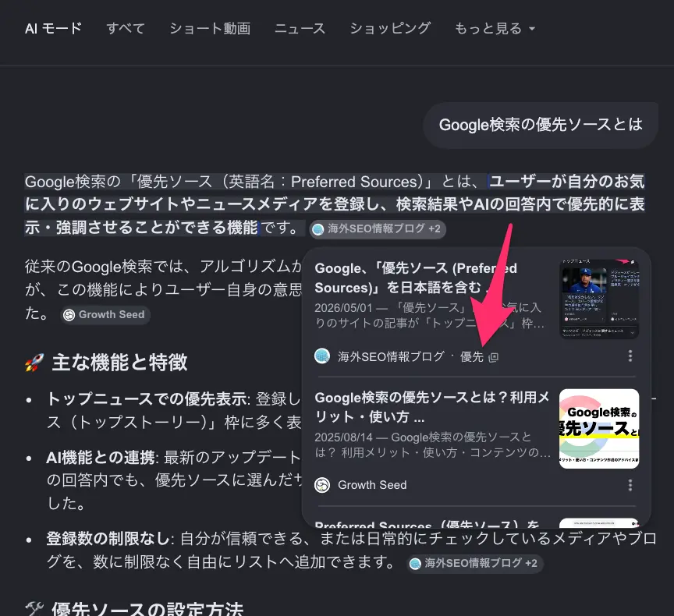Image resolution: width=674 pixels, height=616 pixels.
Task: Click the tools emoji beside 優先ソースの設定方法
Action: point(34,609)
